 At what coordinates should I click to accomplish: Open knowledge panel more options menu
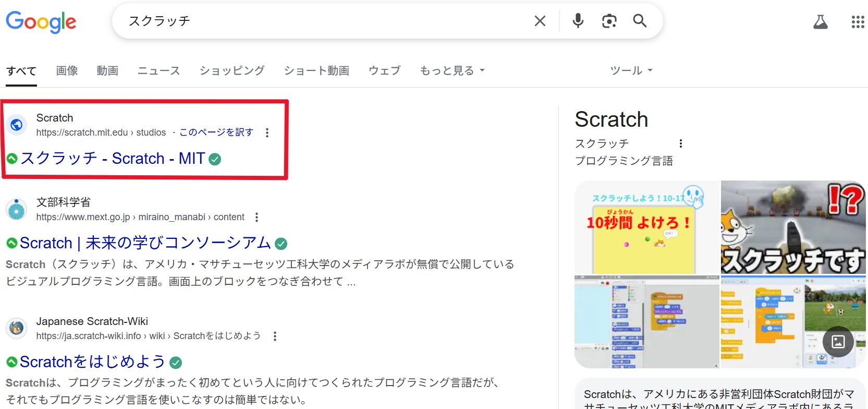tap(680, 143)
